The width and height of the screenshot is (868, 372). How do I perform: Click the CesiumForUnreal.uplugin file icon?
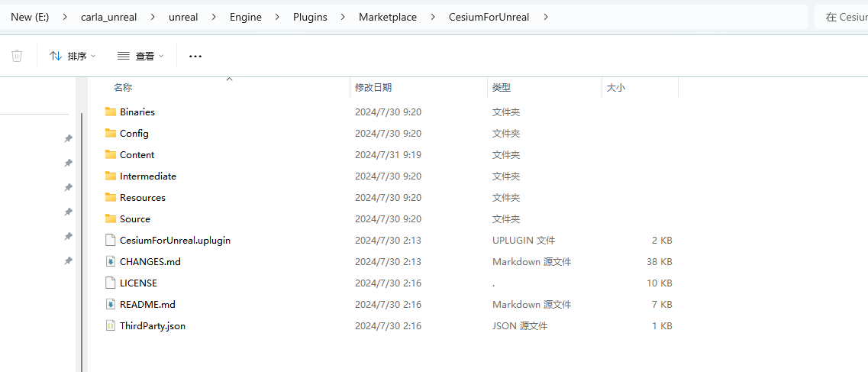(x=111, y=240)
